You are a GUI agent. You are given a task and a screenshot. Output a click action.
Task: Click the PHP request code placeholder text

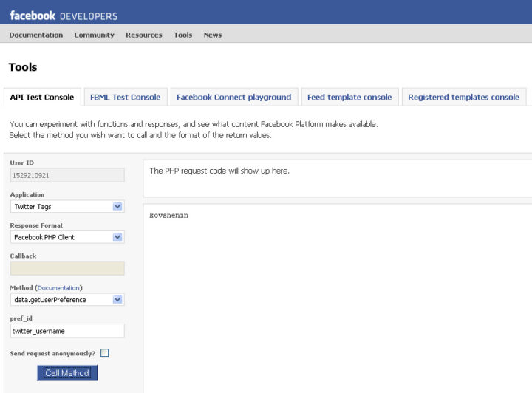219,171
